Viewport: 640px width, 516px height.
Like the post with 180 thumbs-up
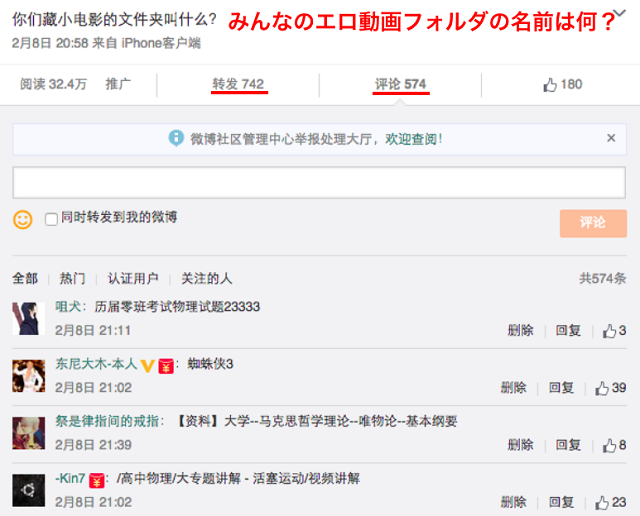click(x=562, y=85)
